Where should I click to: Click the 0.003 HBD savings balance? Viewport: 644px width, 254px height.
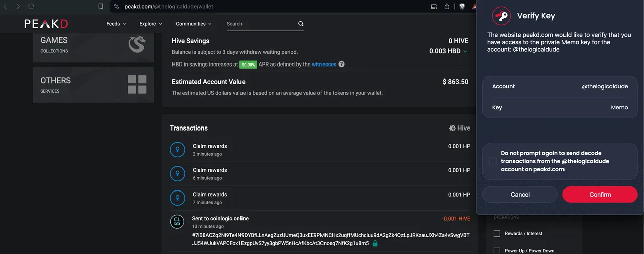point(445,51)
